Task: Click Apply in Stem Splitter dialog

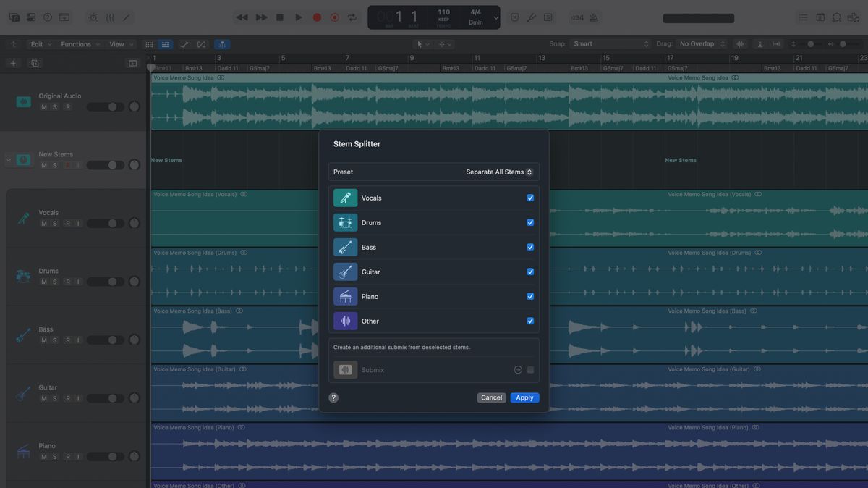Action: coord(524,397)
